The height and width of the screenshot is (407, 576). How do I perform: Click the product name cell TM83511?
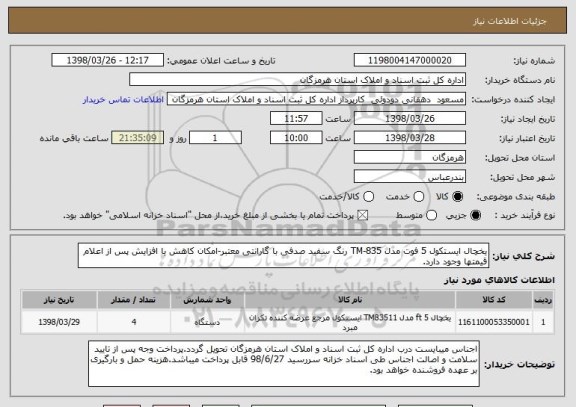350,322
